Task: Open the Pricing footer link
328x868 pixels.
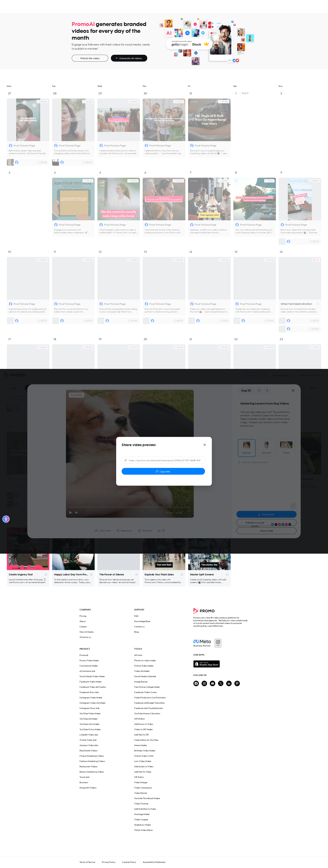Action: coord(83,616)
